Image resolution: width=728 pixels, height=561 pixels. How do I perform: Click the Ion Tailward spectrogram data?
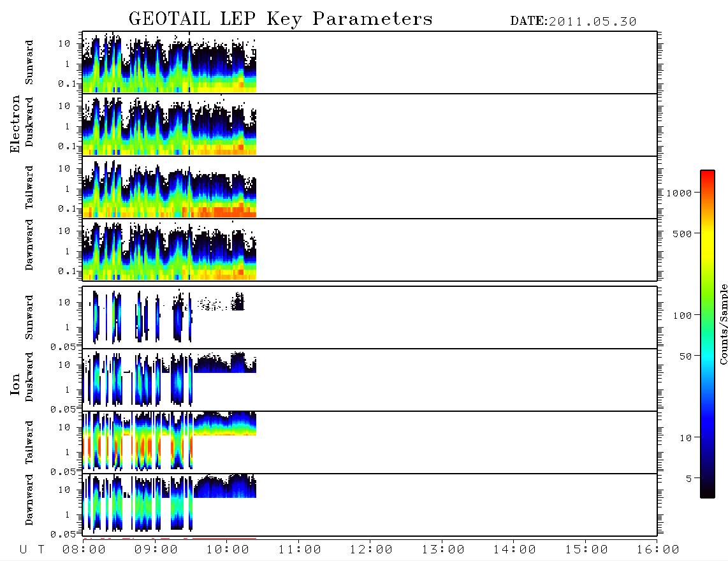pyautogui.click(x=170, y=441)
